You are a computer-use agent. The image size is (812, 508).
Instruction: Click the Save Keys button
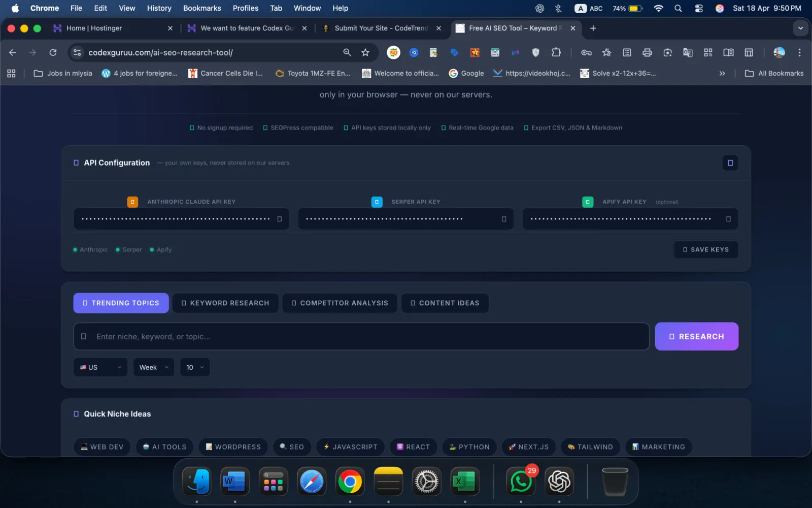pos(705,249)
